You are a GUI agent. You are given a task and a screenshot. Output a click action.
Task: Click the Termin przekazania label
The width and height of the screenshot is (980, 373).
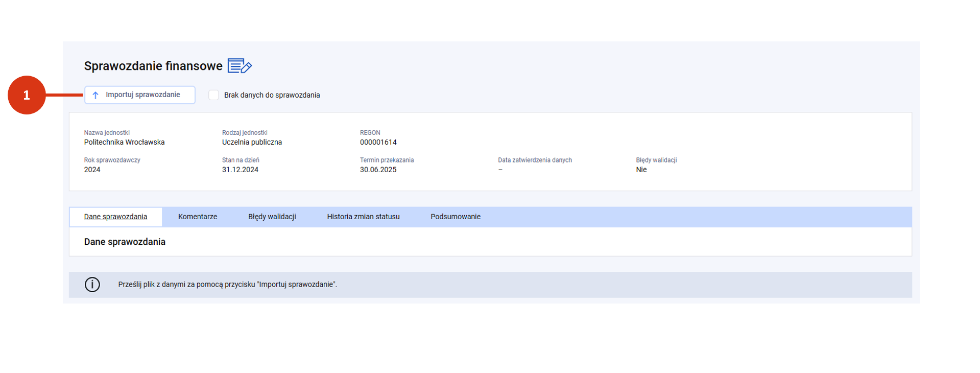[387, 160]
